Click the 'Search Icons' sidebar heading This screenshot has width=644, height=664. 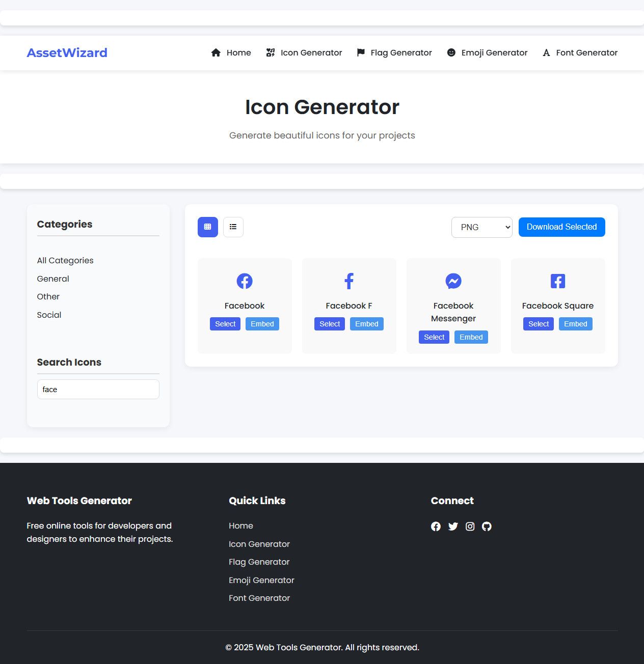click(x=69, y=362)
